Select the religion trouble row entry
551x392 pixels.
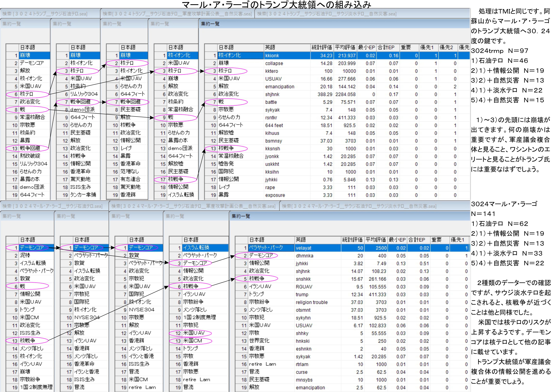coord(312,302)
